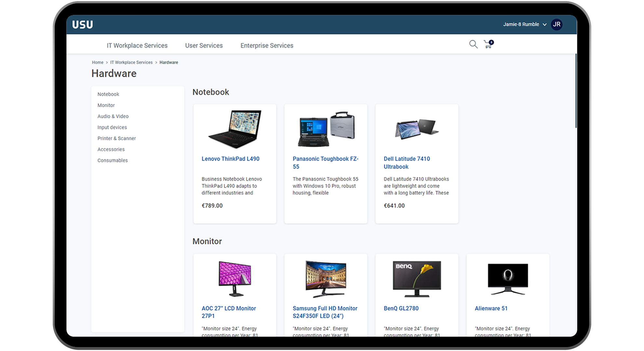Select the Notebook category in sidebar
This screenshot has width=644, height=351.
click(x=109, y=94)
